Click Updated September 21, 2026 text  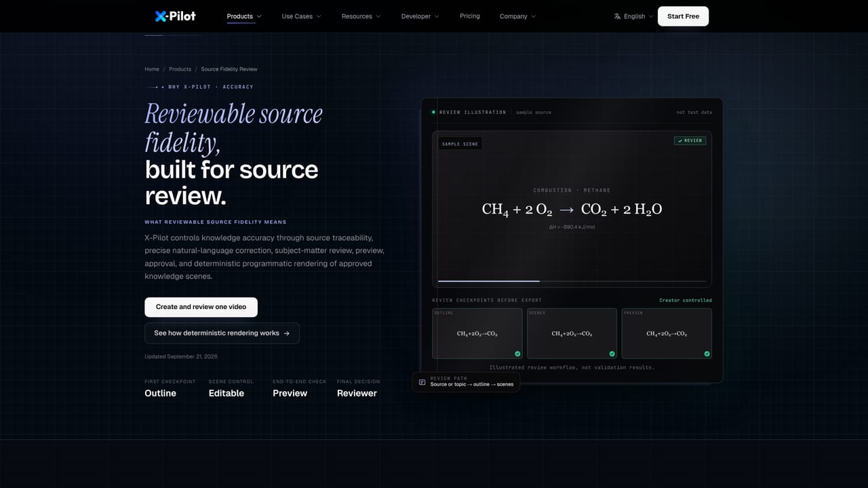tap(181, 357)
